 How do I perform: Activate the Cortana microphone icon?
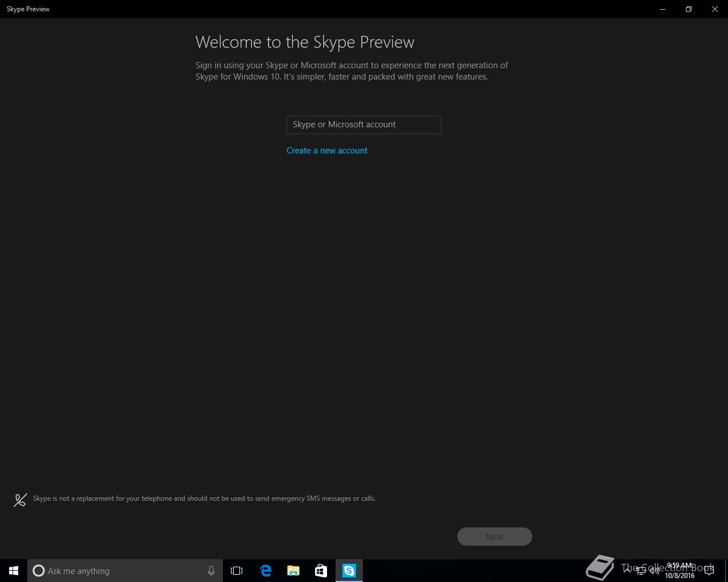point(211,571)
